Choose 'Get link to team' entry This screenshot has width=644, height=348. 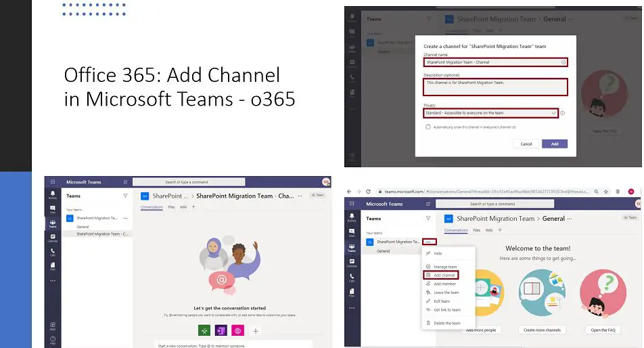click(x=448, y=310)
